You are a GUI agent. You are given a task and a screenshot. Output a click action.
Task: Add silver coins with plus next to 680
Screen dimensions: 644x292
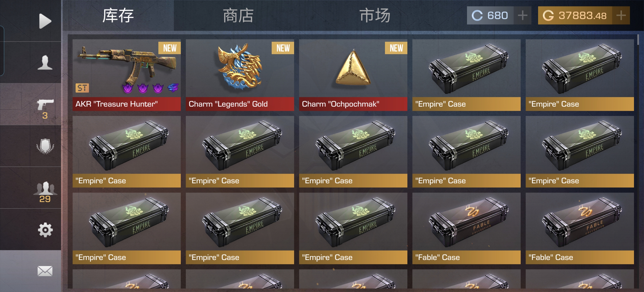tap(523, 16)
